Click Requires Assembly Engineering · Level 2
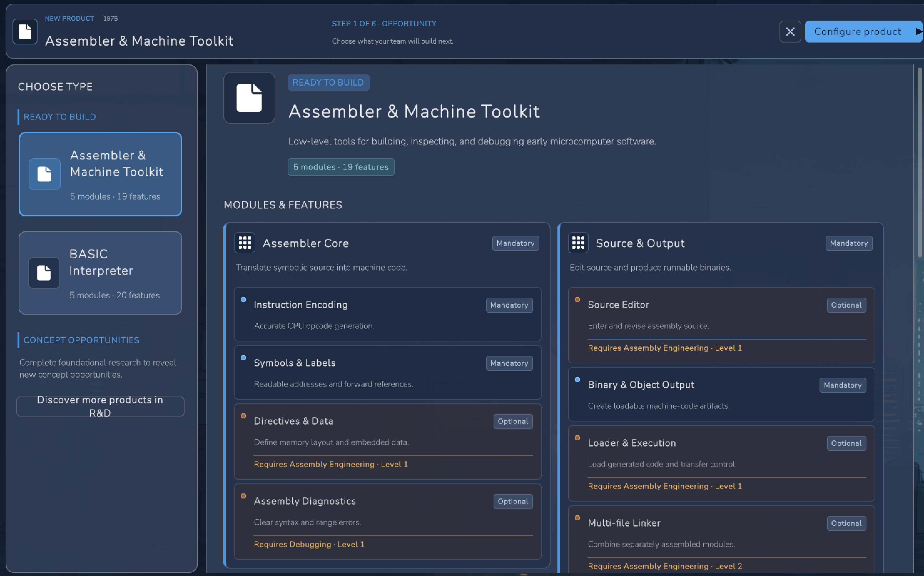924x576 pixels. pos(665,567)
